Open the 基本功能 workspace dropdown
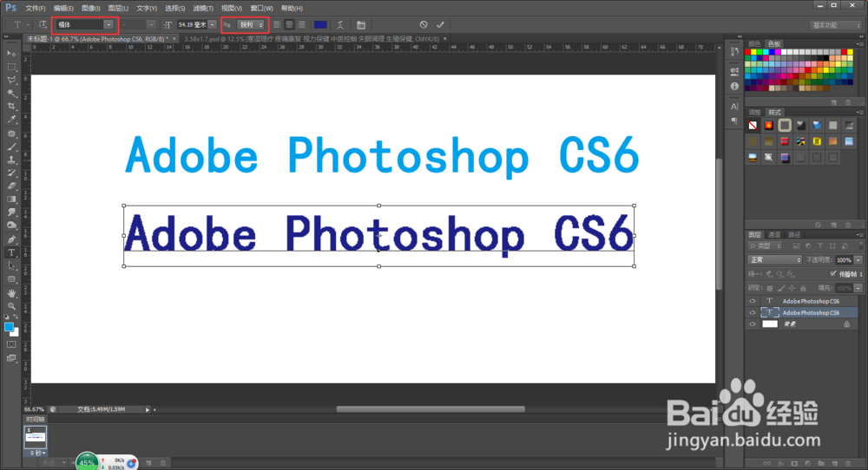This screenshot has width=868, height=470. click(x=836, y=25)
